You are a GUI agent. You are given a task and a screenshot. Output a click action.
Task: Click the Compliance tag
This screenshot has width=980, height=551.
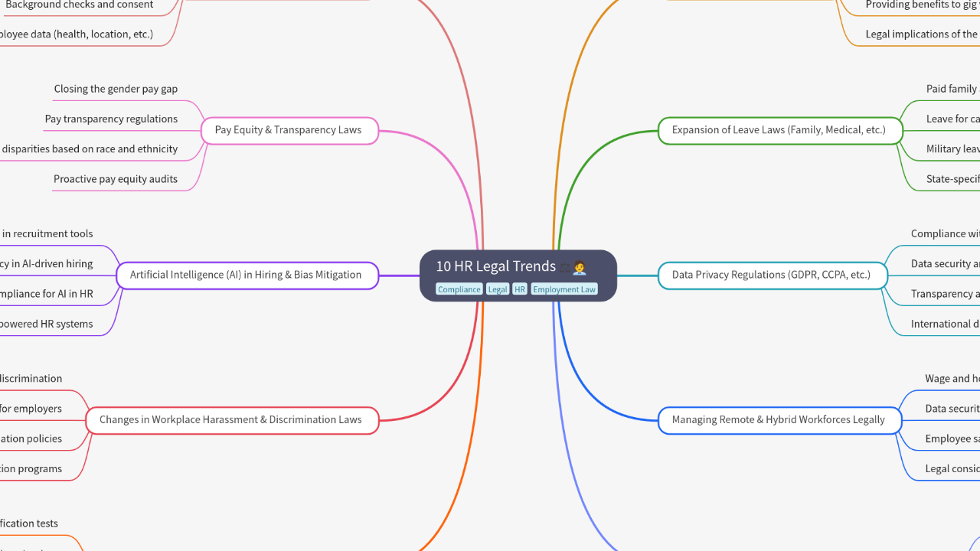(x=459, y=289)
